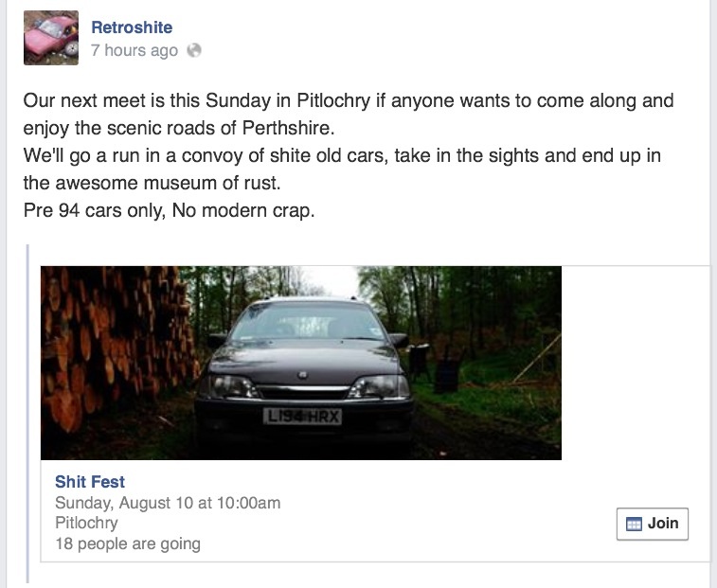Screen dimensions: 717x588
Task: Join the Shit Fest event
Action: tap(652, 524)
